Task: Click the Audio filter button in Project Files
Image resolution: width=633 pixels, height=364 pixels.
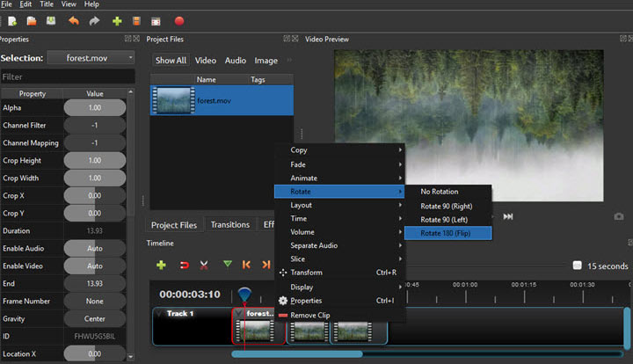Action: pos(235,61)
